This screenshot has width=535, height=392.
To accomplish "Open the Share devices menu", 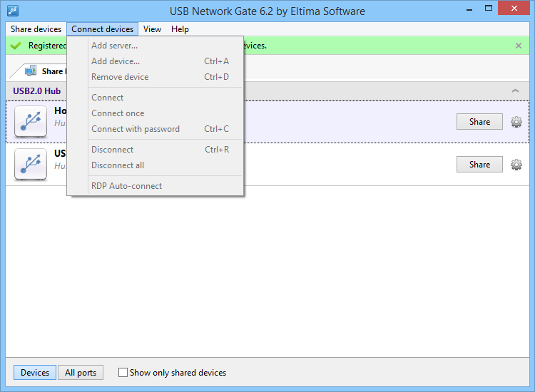I will (36, 29).
